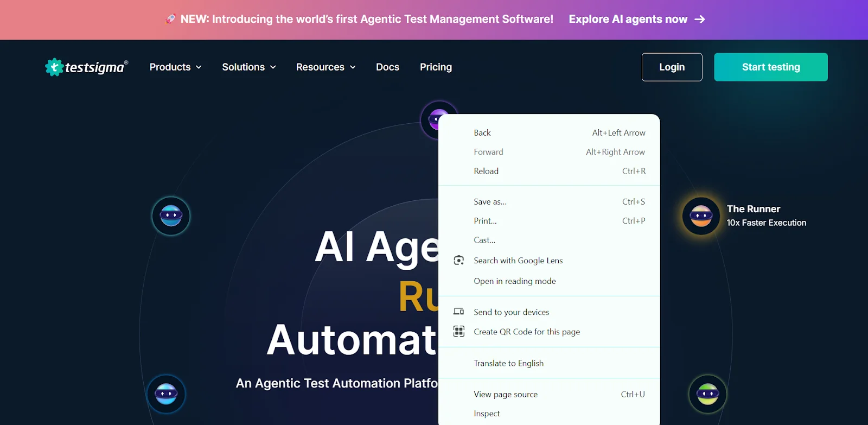Viewport: 868px width, 425px height.
Task: Select Create QR Code for this page
Action: coord(549,332)
